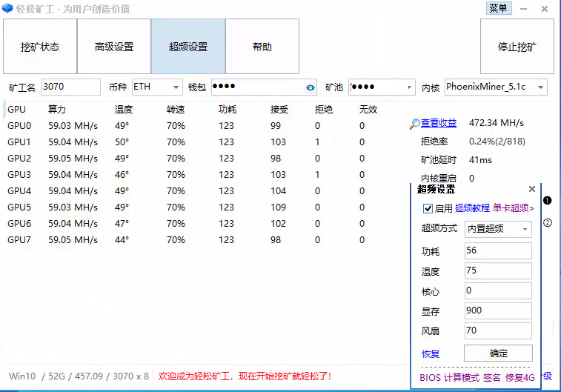Open the 高级设置 tab

(114, 47)
